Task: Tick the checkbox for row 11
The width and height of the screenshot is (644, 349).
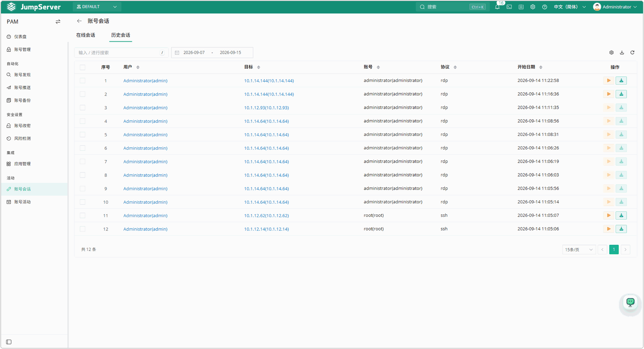Action: (83, 215)
